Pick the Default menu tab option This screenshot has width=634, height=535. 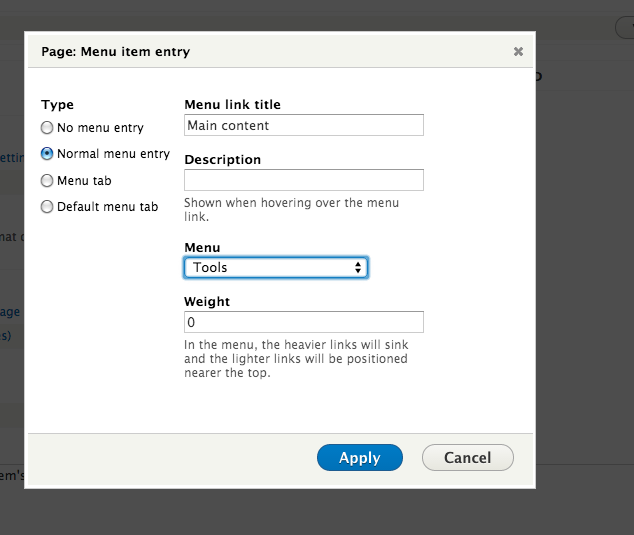pos(47,207)
